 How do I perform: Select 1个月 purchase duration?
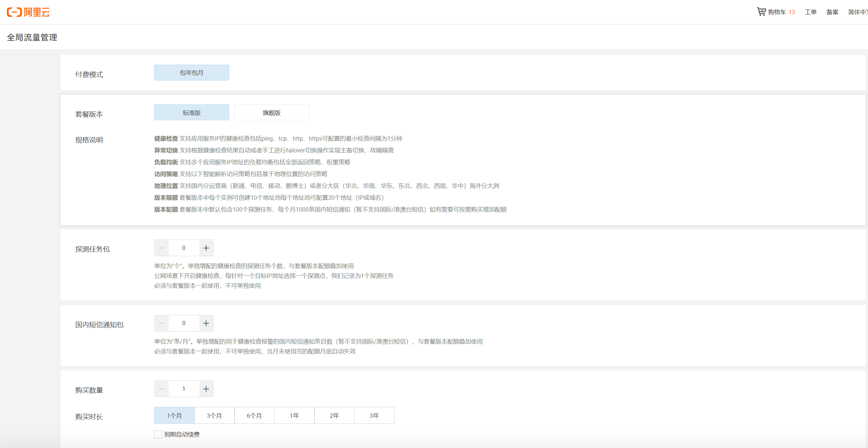coord(174,415)
